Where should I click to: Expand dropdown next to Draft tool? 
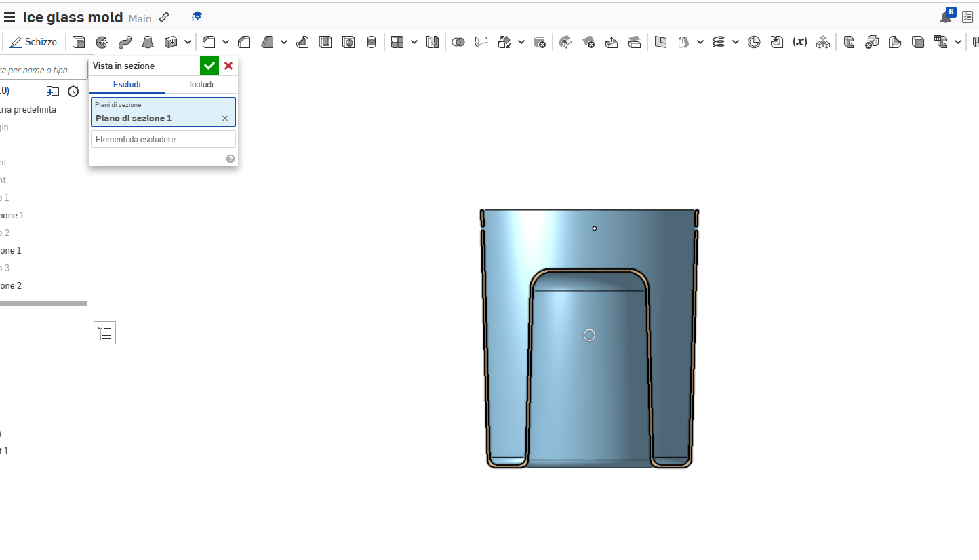(x=284, y=42)
